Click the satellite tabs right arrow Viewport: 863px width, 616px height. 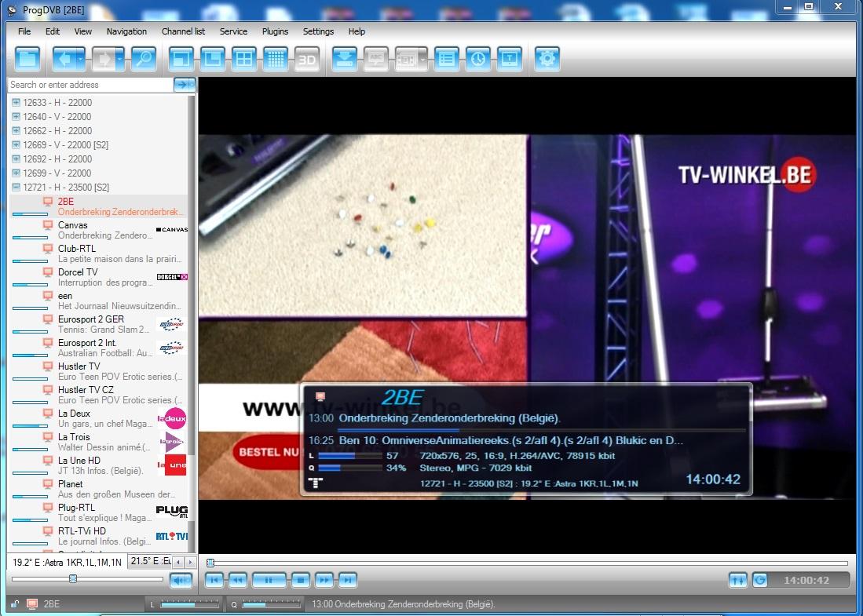[191, 562]
